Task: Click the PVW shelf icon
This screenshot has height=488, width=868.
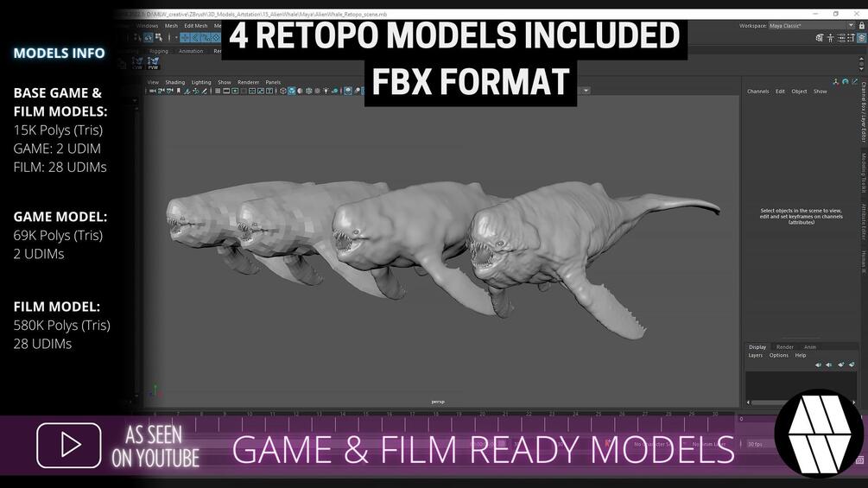Action: pos(154,63)
